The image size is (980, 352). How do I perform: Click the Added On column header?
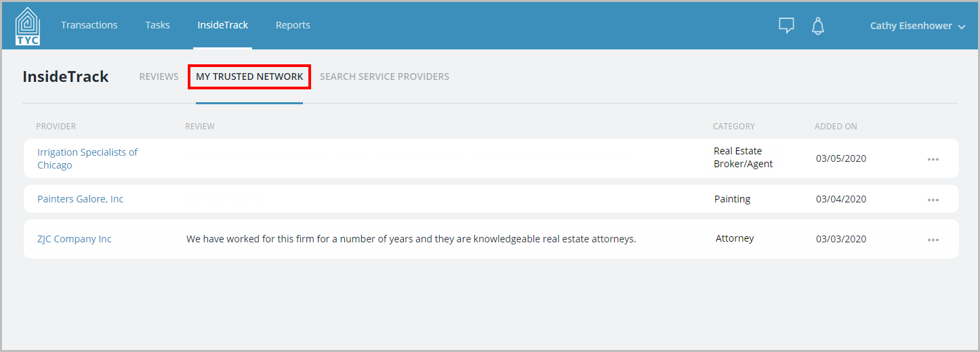836,127
